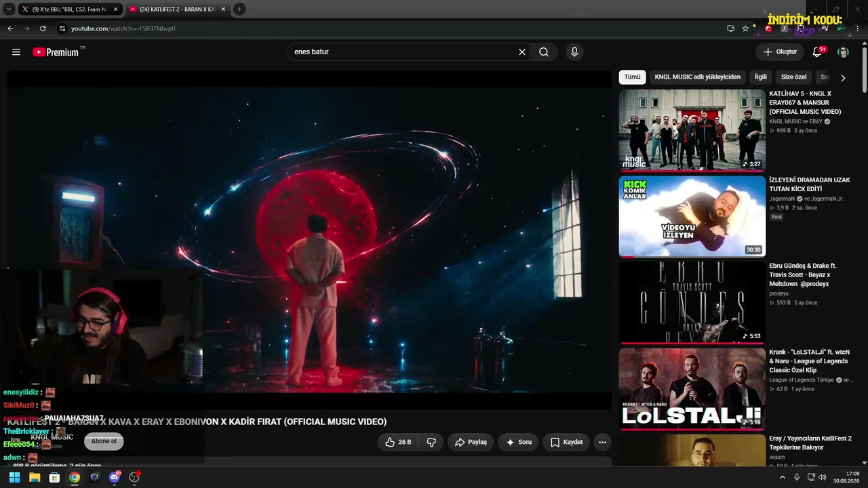Click the Abone ol subscribe button
This screenshot has width=868, height=488.
[x=104, y=441]
